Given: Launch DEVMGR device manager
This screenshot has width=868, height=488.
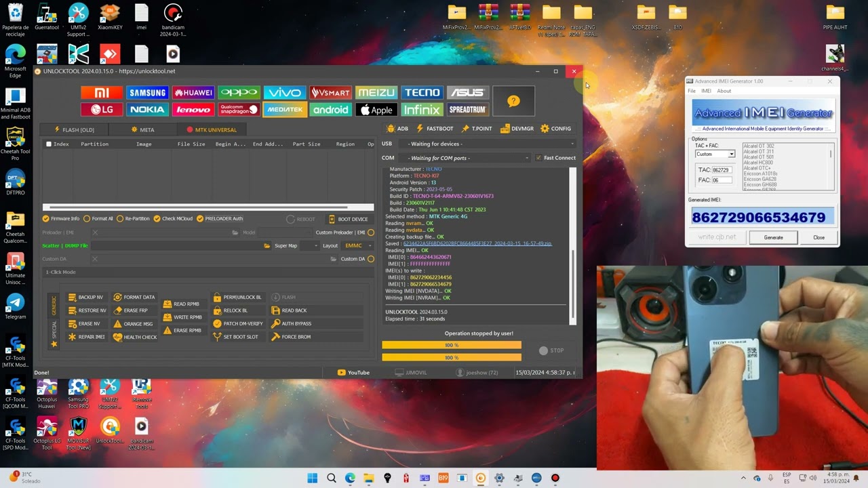Looking at the screenshot, I should point(517,129).
